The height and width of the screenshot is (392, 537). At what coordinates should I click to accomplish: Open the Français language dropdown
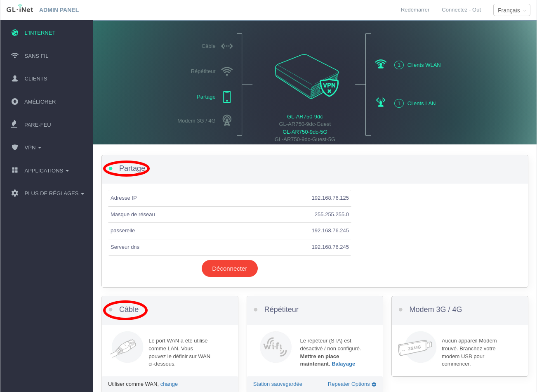point(511,10)
